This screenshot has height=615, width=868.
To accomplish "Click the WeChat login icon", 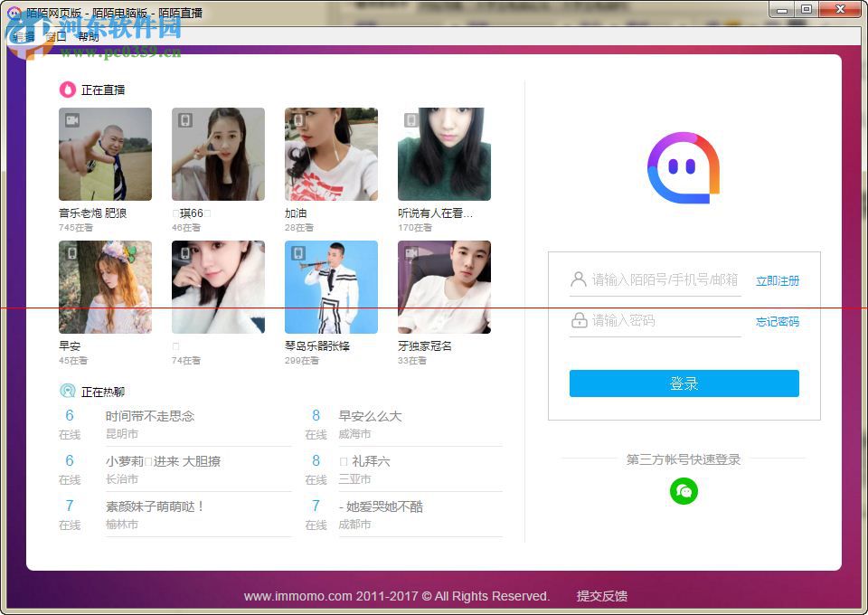I will click(x=684, y=491).
